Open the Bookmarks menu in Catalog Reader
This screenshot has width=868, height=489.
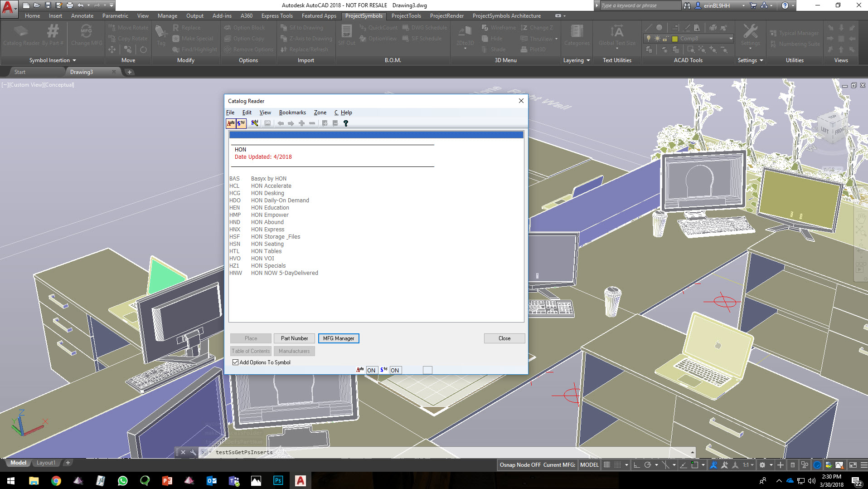click(292, 112)
